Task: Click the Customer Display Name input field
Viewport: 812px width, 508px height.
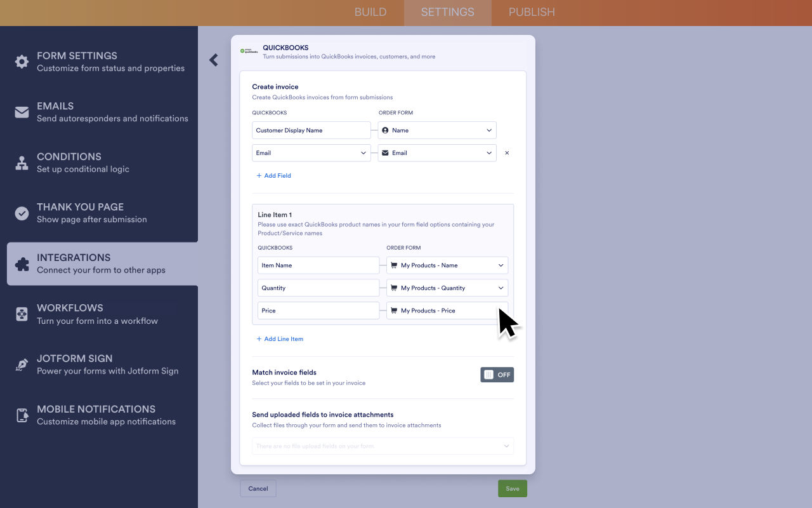Action: tap(311, 130)
